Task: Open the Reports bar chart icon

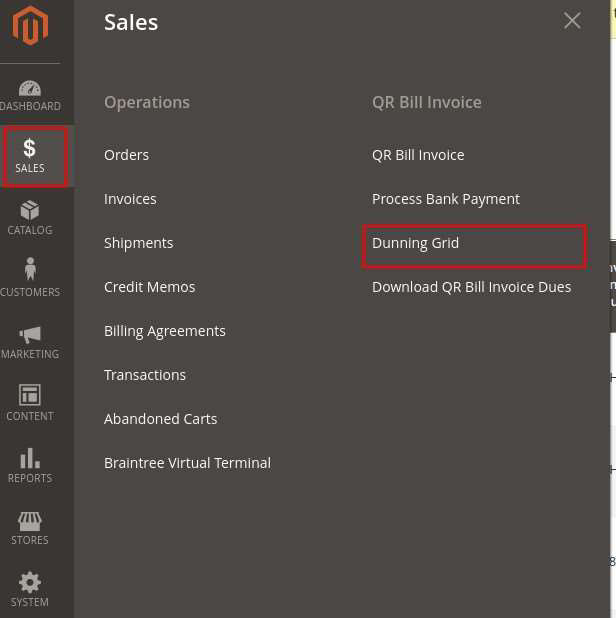Action: (30, 458)
